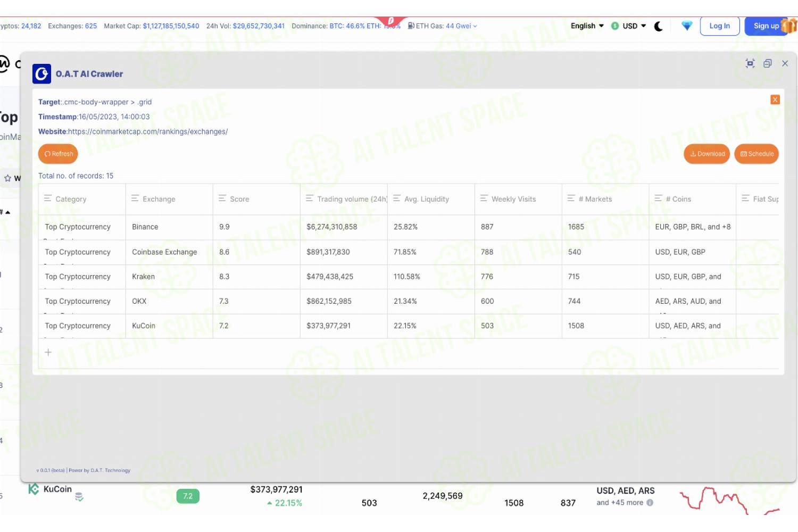The width and height of the screenshot is (798, 532).
Task: Select the OKX cell
Action: point(169,301)
